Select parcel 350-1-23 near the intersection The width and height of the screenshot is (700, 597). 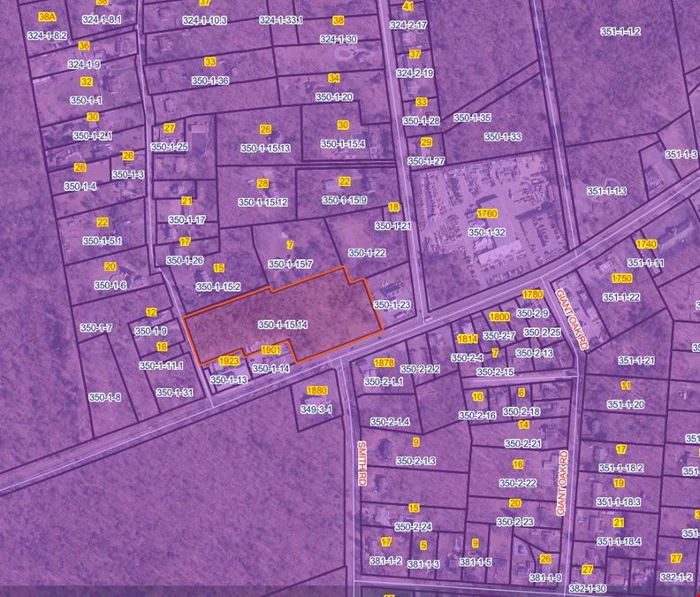[x=392, y=304]
